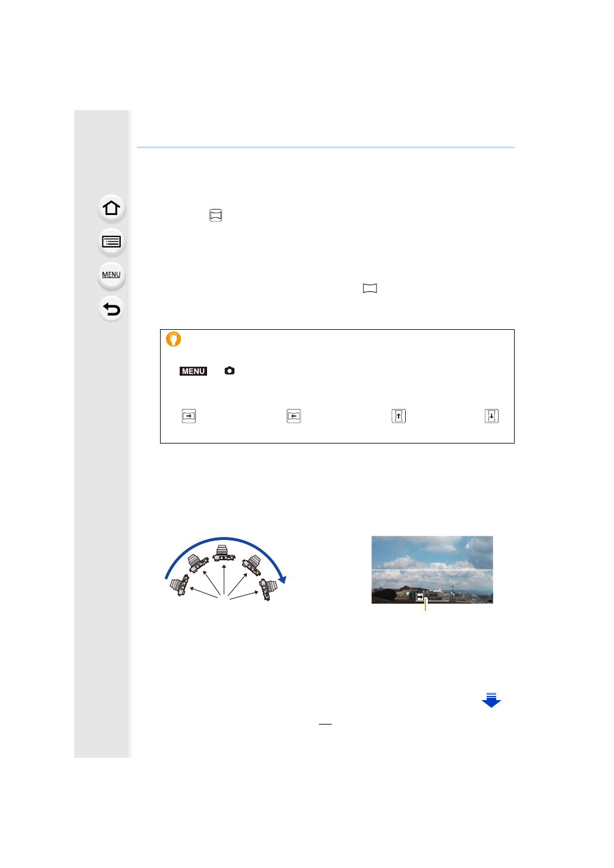Image resolution: width=614 pixels, height=868 pixels.
Task: Select the panorama mode icon near top
Action: click(x=216, y=216)
